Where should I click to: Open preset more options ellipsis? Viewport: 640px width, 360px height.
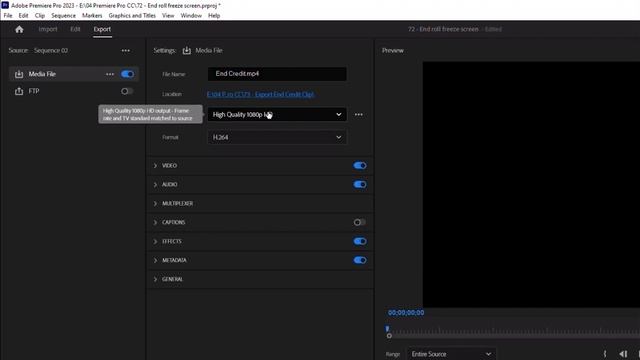point(359,115)
